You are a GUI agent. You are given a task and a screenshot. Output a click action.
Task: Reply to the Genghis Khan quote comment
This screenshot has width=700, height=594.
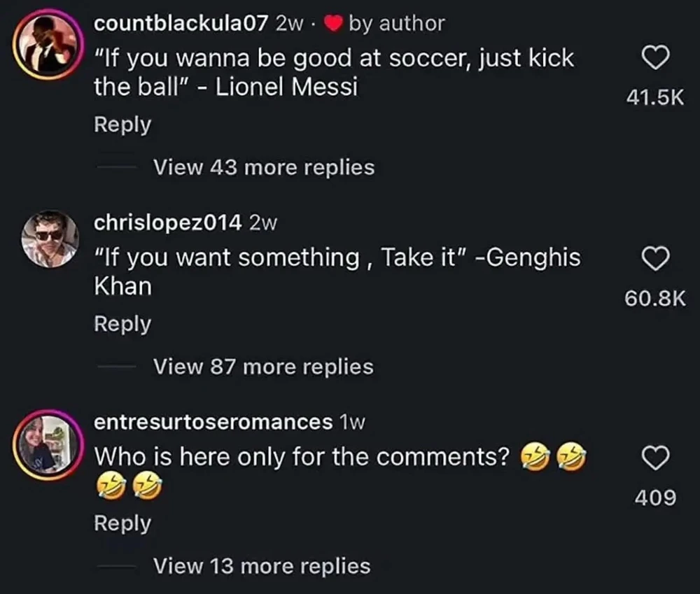tap(122, 324)
